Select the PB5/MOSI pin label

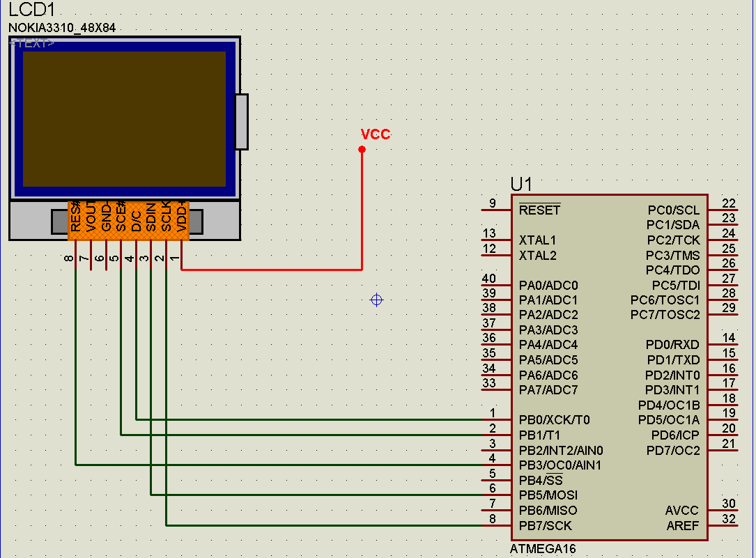pos(548,495)
